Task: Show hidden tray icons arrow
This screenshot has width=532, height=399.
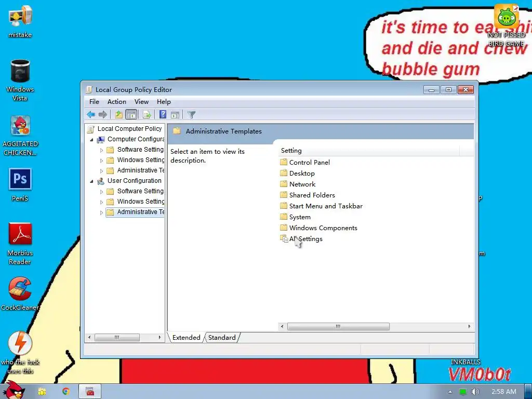Action: pyautogui.click(x=450, y=392)
